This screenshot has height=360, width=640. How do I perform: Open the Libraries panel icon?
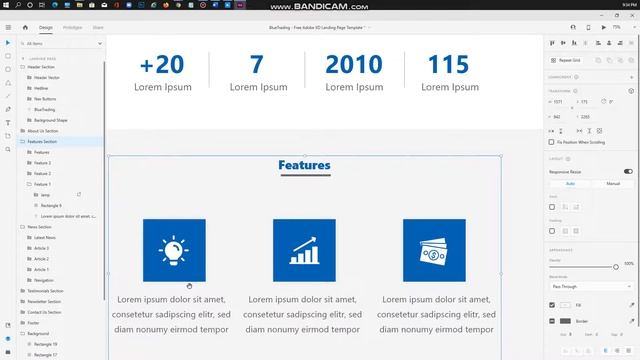(8, 325)
